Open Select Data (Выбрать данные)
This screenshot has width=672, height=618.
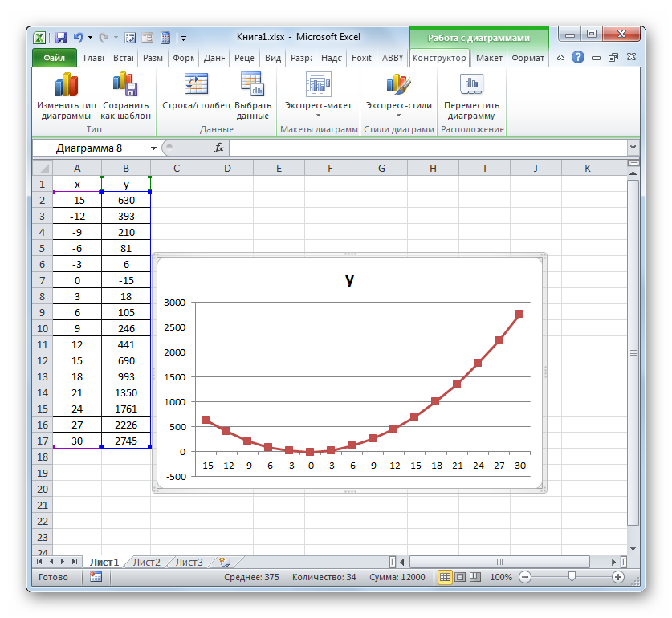pyautogui.click(x=252, y=86)
